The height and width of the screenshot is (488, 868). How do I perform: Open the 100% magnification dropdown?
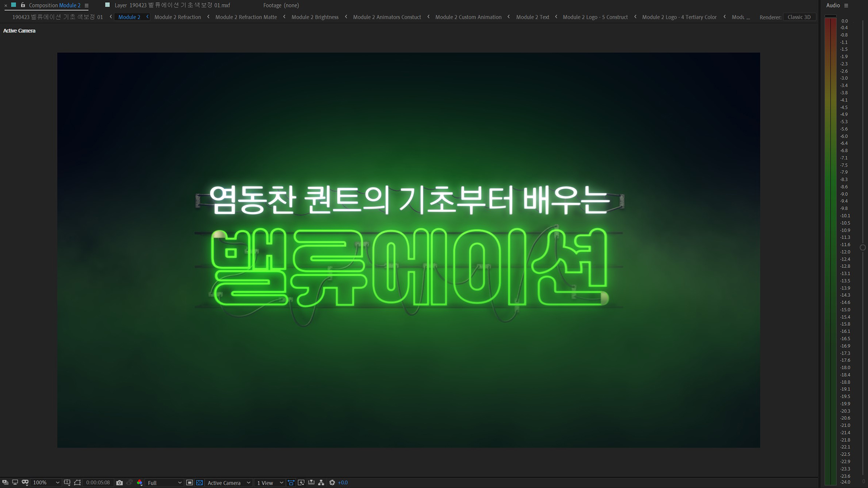pos(46,483)
